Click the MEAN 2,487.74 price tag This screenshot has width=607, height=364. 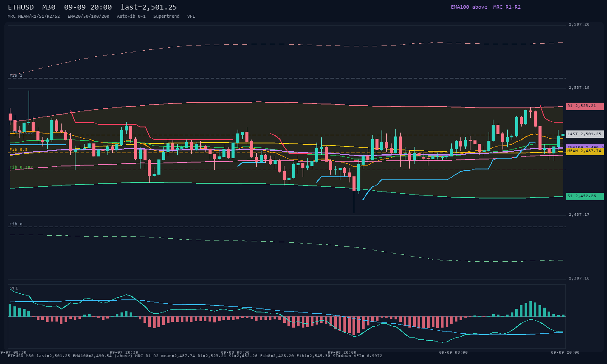click(585, 151)
